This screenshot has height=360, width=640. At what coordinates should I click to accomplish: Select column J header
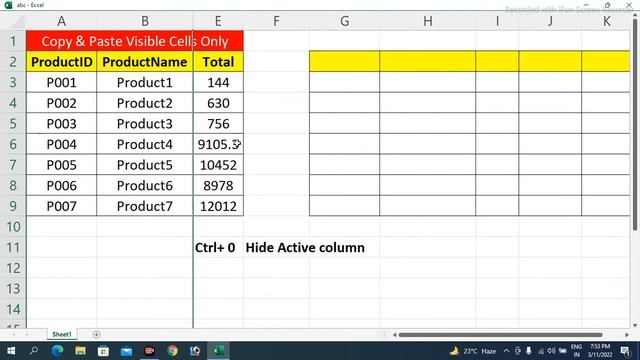point(550,21)
